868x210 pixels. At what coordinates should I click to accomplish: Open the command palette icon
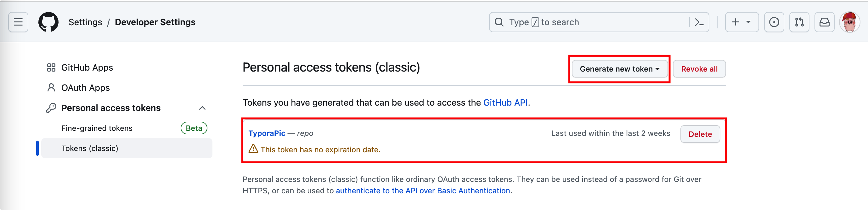pyautogui.click(x=699, y=22)
